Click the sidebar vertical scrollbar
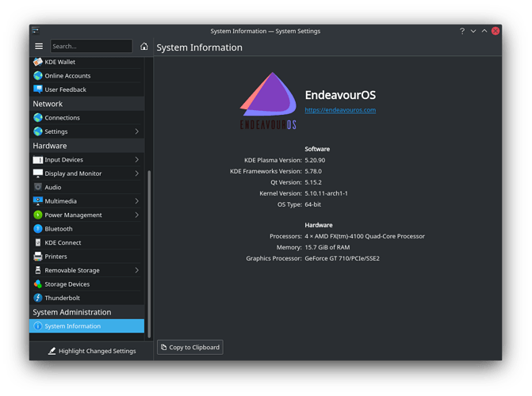 point(149,254)
